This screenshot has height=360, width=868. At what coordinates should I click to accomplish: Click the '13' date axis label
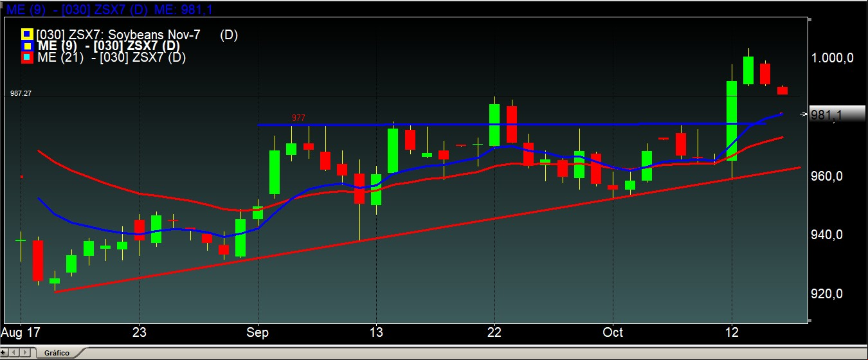[376, 332]
